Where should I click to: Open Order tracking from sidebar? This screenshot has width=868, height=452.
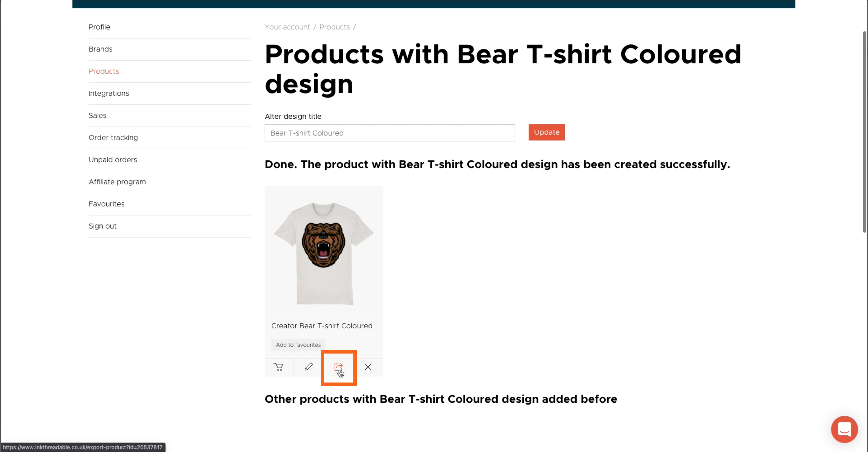pyautogui.click(x=113, y=138)
